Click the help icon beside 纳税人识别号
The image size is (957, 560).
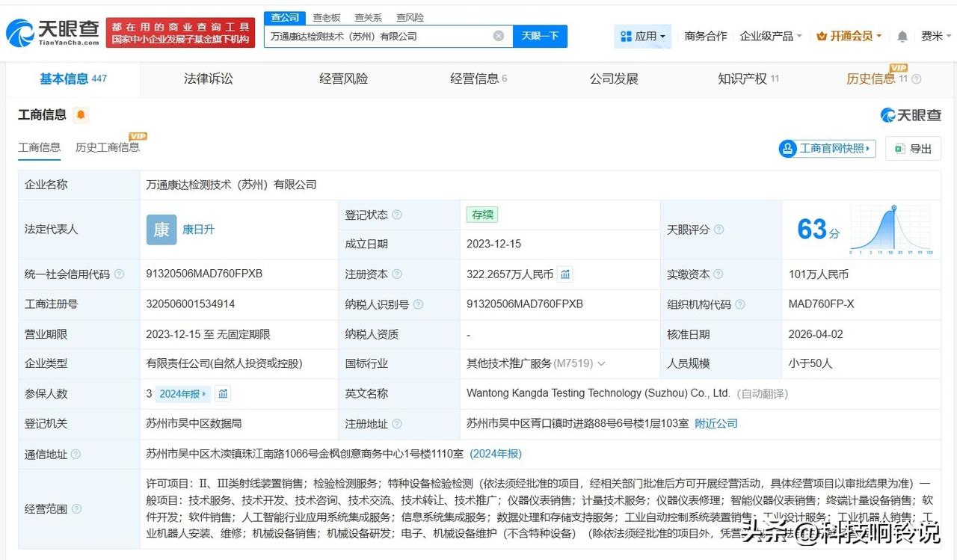coord(418,304)
